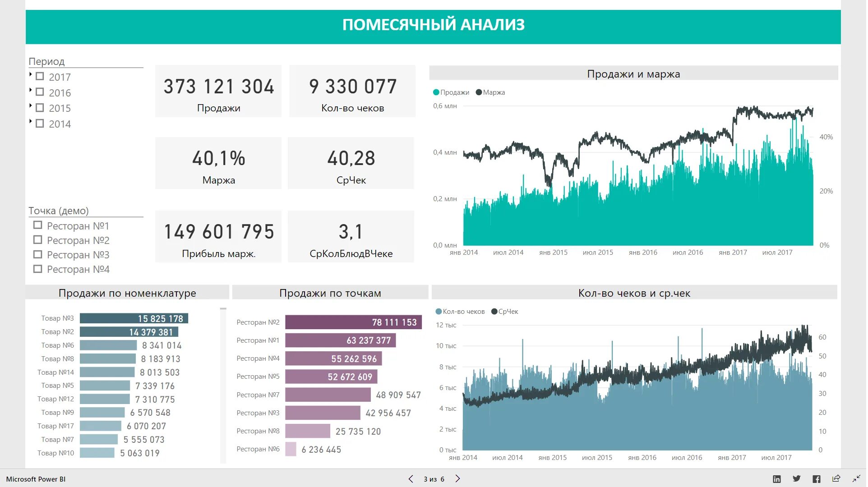Click the nomenclature chart scrollbar
The width and height of the screenshot is (868, 487).
click(x=224, y=386)
